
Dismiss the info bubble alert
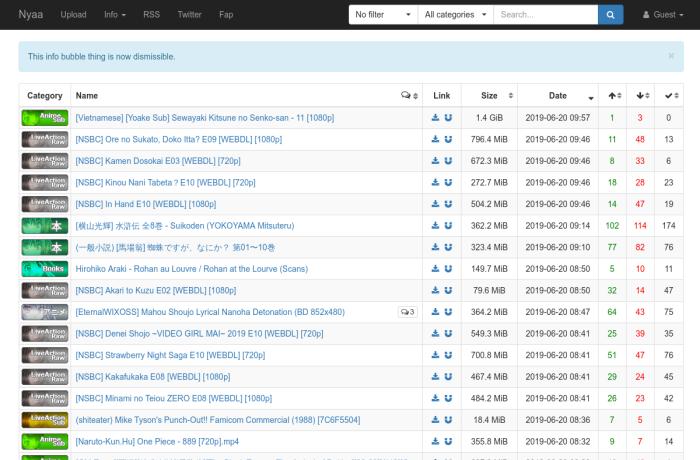(671, 56)
